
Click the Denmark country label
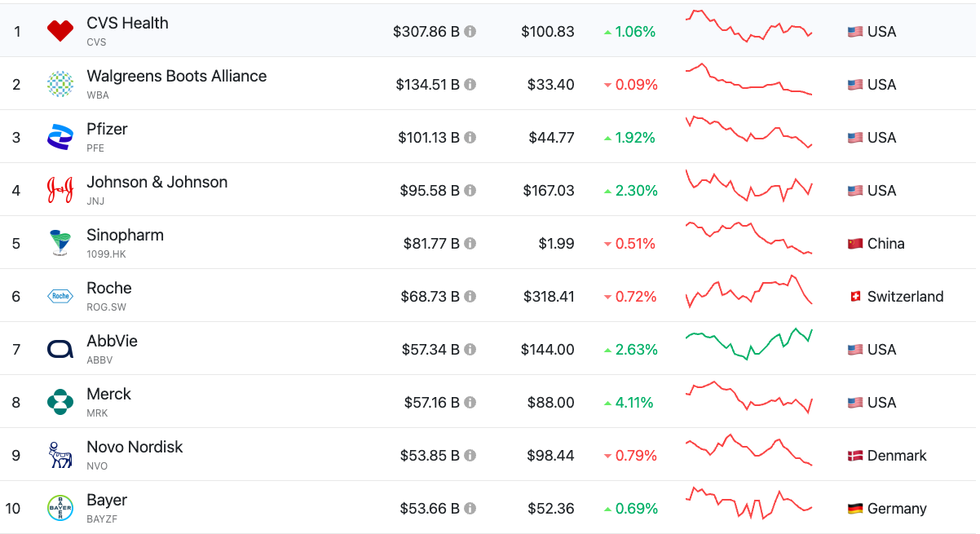click(897, 456)
